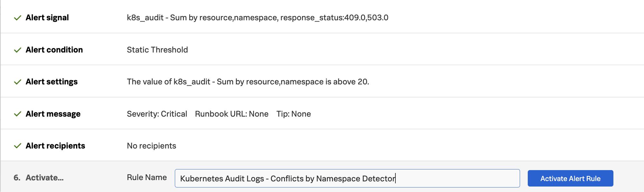Click the Alert settings checkmark icon

[18, 82]
